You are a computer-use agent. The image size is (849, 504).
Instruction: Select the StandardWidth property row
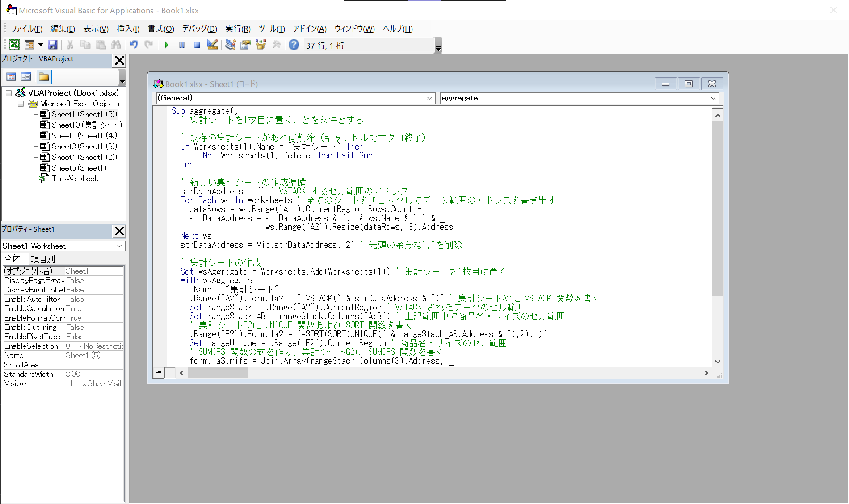point(64,374)
